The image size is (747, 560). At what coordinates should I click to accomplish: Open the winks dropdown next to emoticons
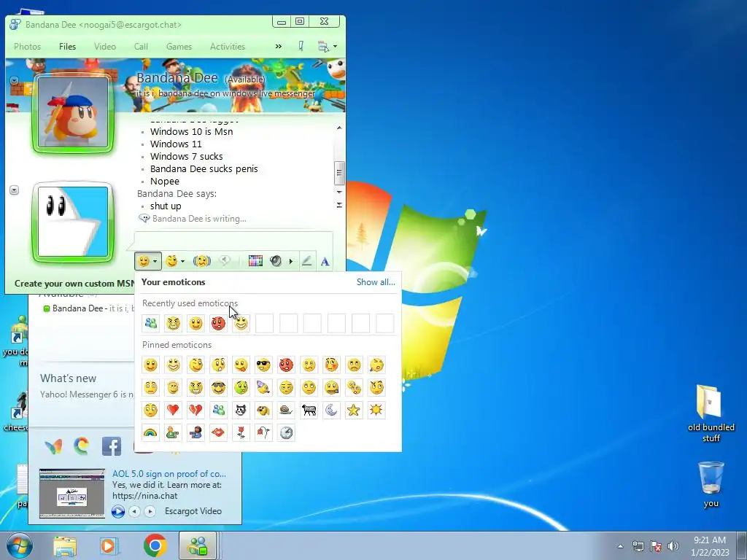point(182,262)
